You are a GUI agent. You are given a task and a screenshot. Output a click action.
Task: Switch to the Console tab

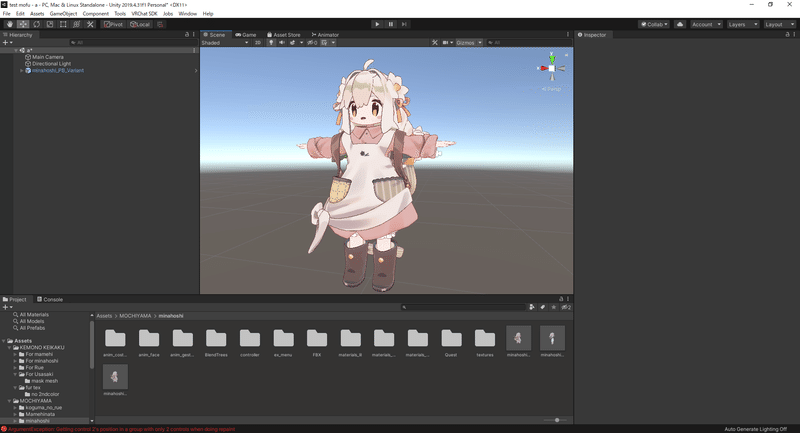tap(50, 299)
